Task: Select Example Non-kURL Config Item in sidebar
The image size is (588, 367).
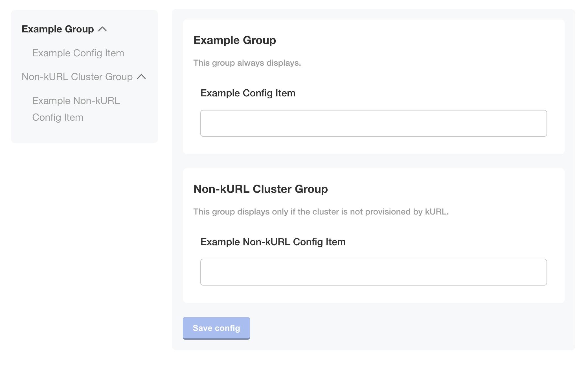Action: 76,109
